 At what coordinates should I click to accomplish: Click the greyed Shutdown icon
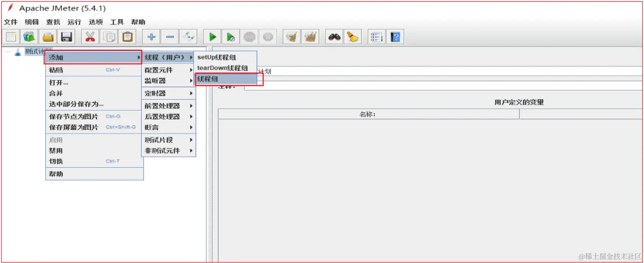268,37
